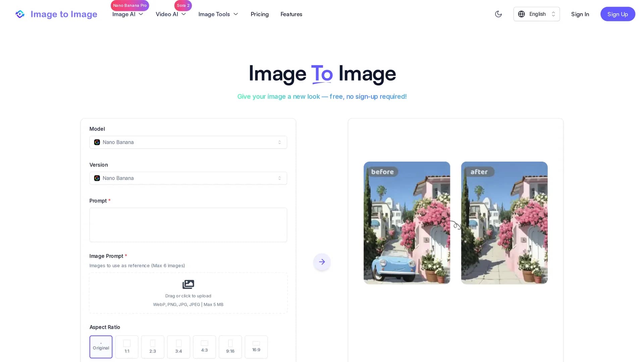644x362 pixels.
Task: Open the Image AI menu
Action: click(128, 14)
